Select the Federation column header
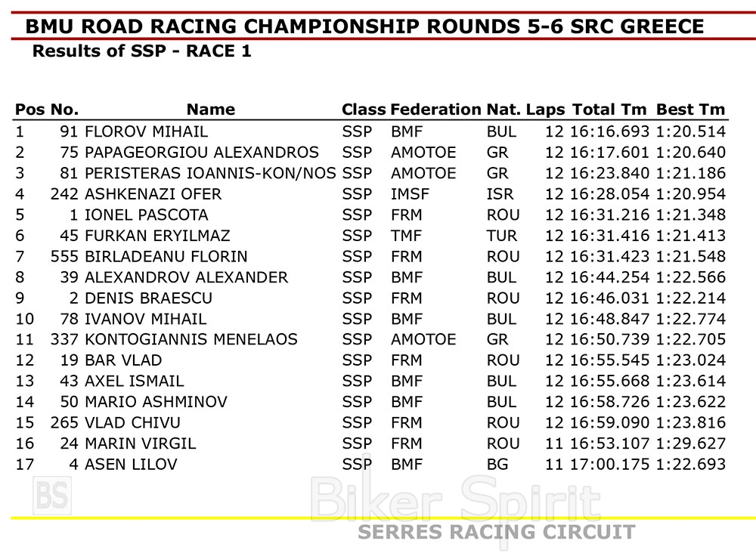The height and width of the screenshot is (553, 756). point(435,110)
